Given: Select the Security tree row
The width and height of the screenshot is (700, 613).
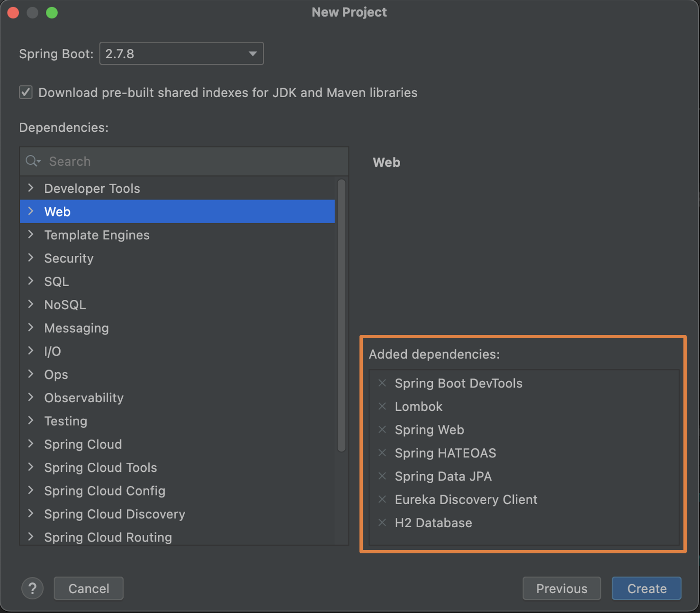Looking at the screenshot, I should click(x=177, y=258).
